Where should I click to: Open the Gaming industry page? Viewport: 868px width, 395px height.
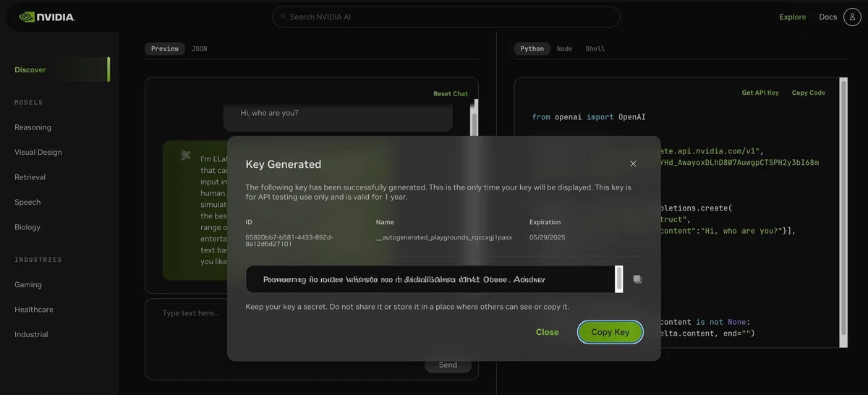[x=28, y=285]
